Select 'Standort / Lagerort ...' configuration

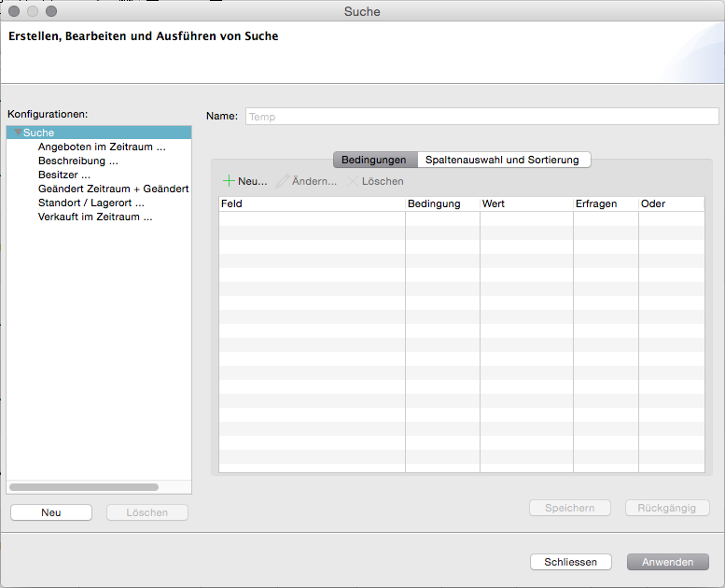(x=91, y=203)
